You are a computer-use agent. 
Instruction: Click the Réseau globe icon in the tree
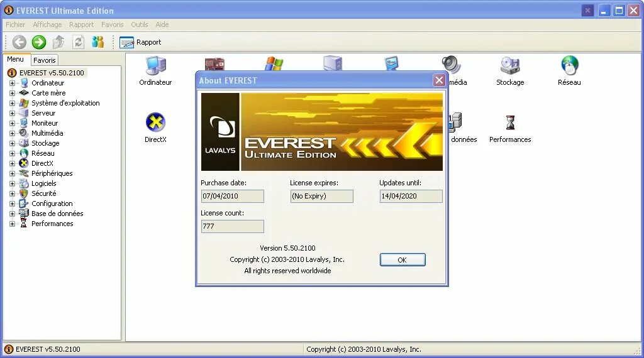coord(24,153)
